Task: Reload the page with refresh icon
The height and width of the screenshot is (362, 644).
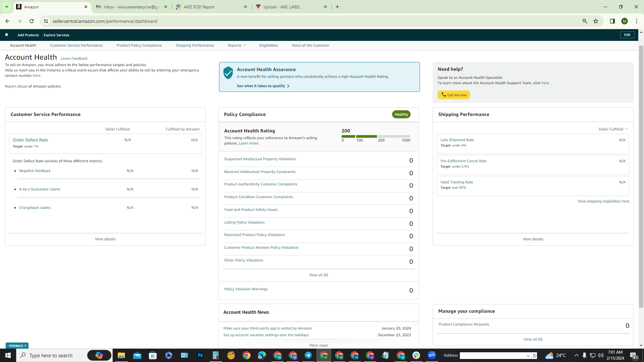Action: click(x=32, y=21)
